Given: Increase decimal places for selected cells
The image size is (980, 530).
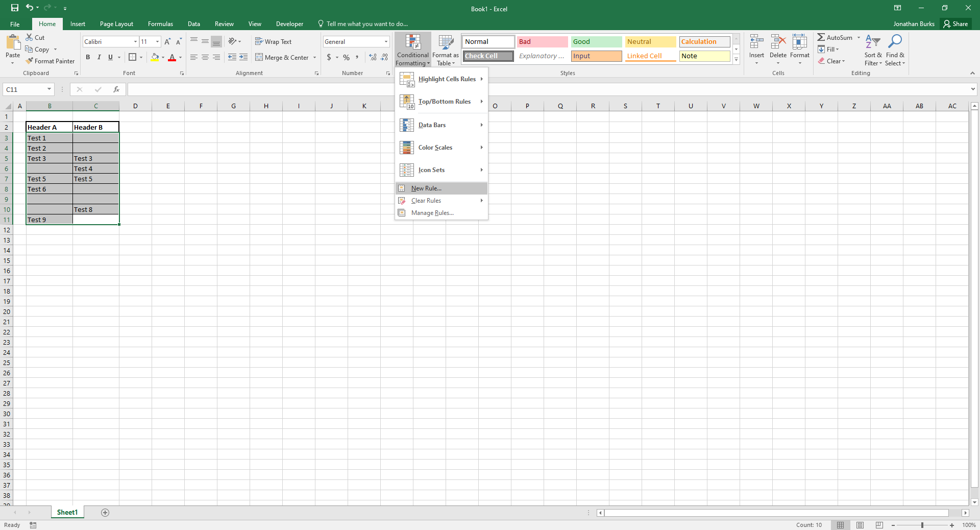Looking at the screenshot, I should 372,57.
